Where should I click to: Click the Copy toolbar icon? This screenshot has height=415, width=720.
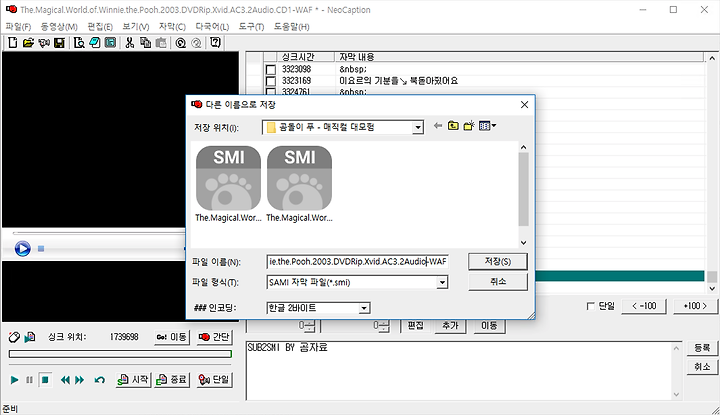[146, 43]
